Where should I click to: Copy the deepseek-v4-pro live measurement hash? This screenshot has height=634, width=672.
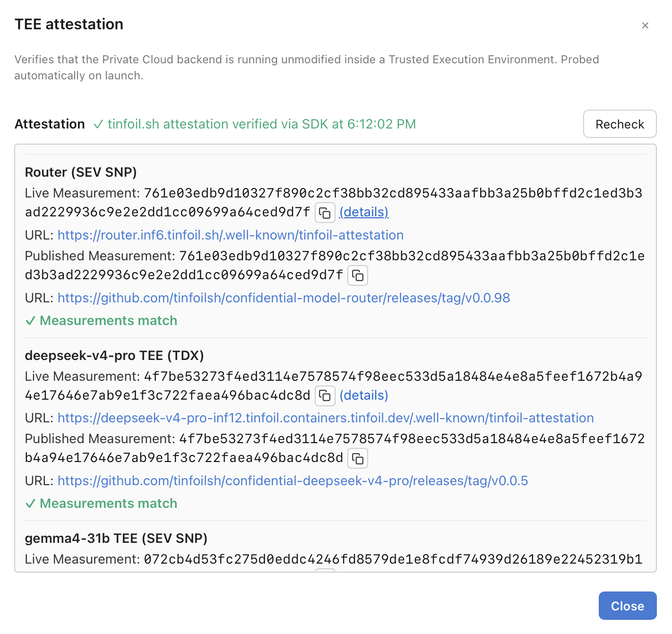pyautogui.click(x=325, y=395)
